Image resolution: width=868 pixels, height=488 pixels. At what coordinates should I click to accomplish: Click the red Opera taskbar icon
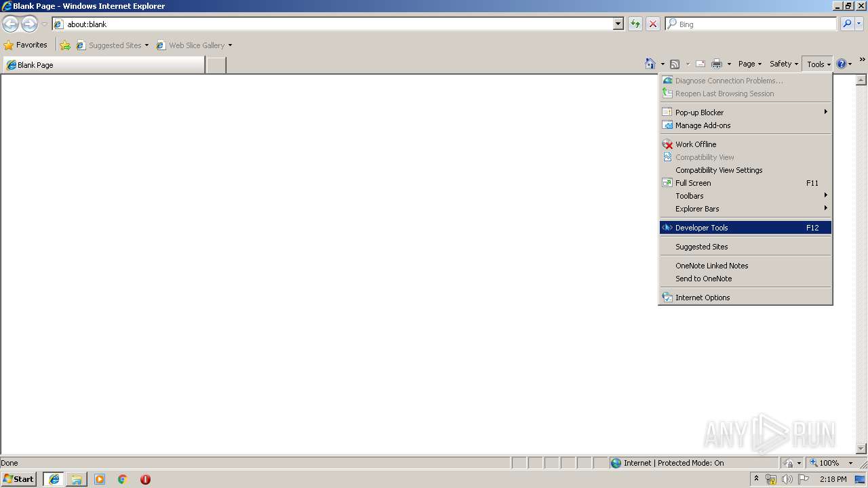point(145,479)
